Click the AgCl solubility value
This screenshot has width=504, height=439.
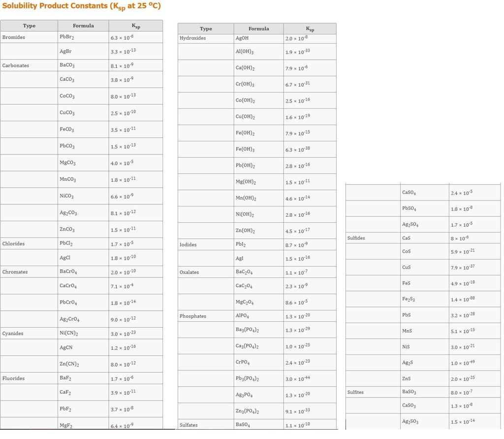coord(122,258)
